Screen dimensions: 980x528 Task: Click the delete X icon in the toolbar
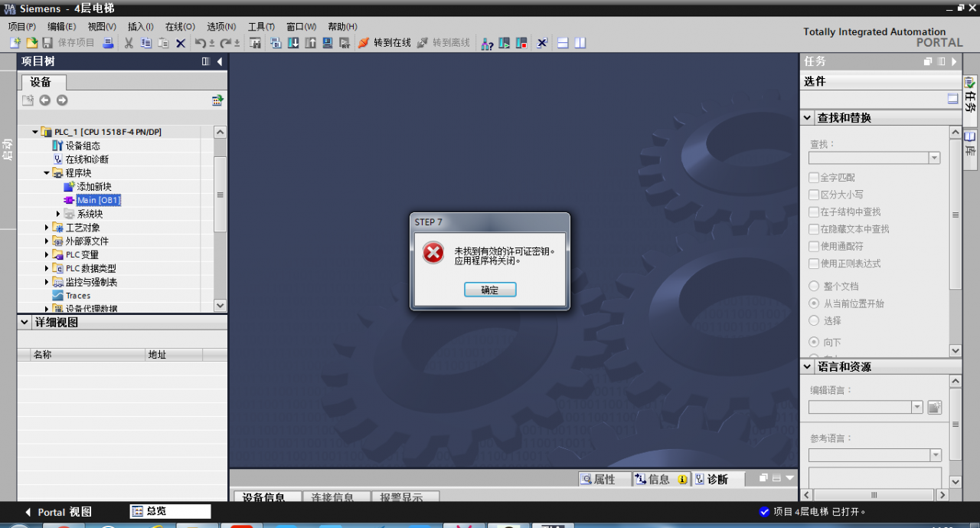181,43
